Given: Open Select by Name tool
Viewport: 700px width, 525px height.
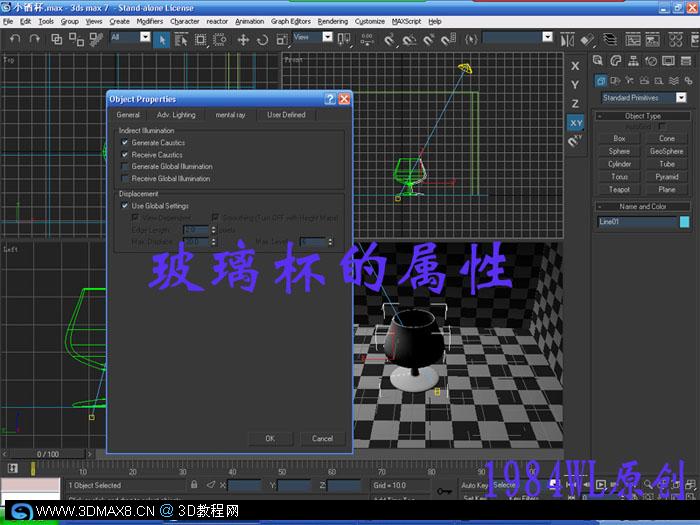Looking at the screenshot, I should coord(181,40).
